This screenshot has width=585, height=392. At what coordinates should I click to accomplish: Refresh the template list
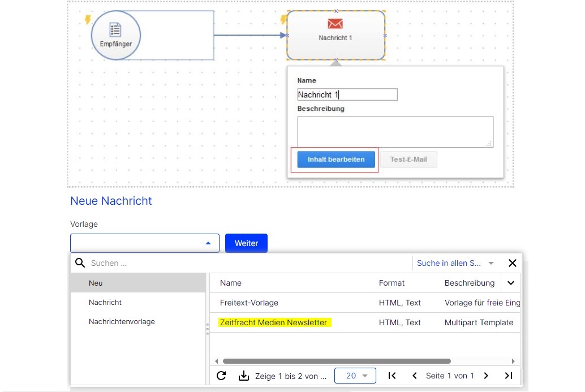pyautogui.click(x=221, y=376)
